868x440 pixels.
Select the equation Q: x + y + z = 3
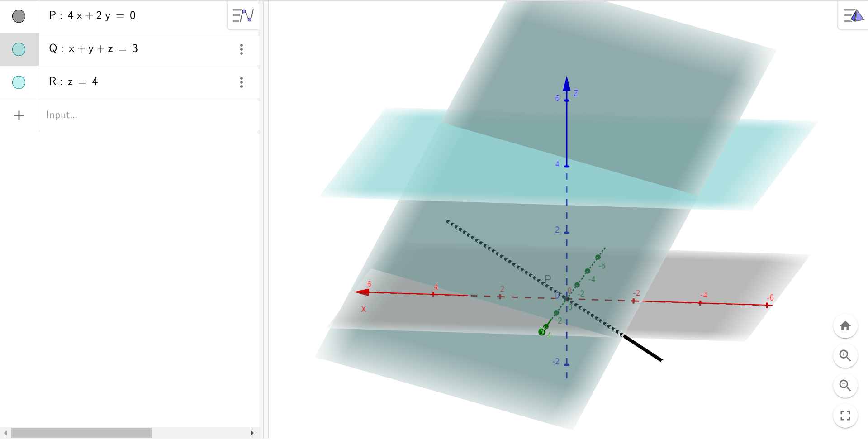pyautogui.click(x=93, y=49)
